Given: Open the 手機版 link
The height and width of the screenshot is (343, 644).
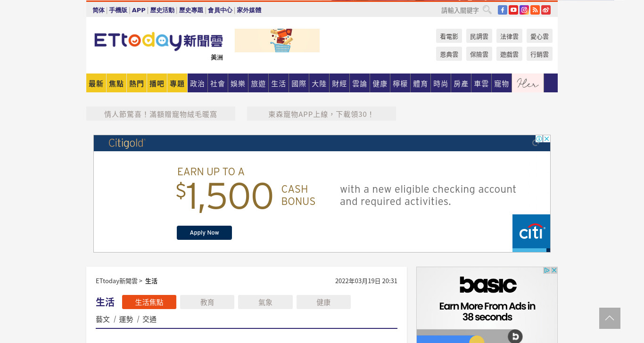Looking at the screenshot, I should point(118,10).
